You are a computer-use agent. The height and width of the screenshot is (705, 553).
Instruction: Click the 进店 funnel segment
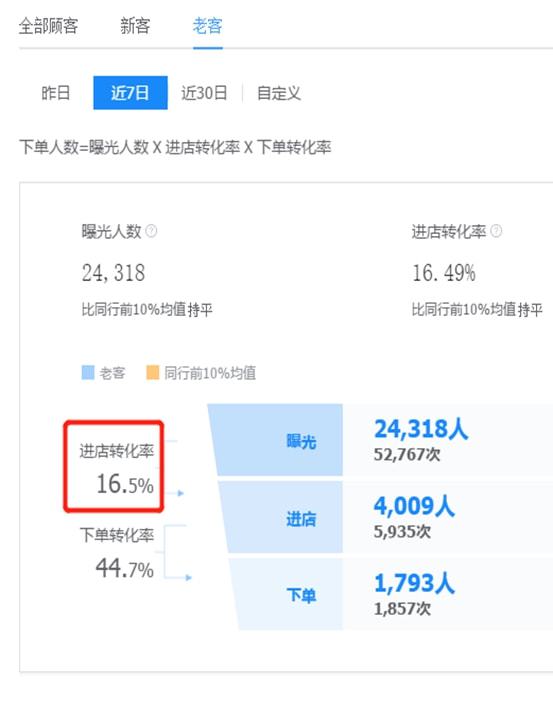point(282,518)
